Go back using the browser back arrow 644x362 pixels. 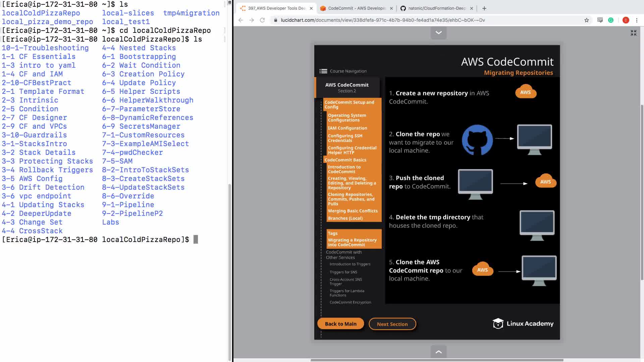[240, 20]
